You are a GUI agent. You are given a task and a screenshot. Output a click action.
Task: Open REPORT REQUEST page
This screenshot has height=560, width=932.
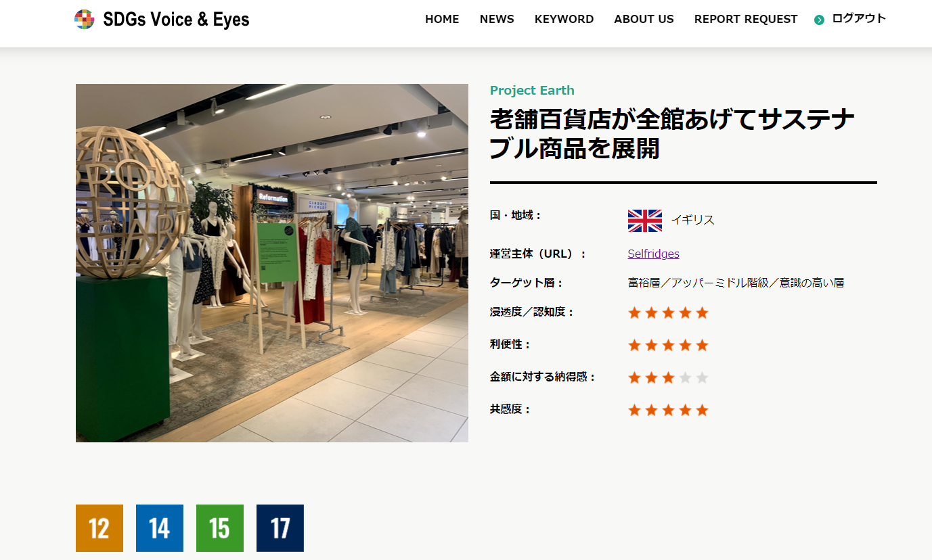[746, 19]
